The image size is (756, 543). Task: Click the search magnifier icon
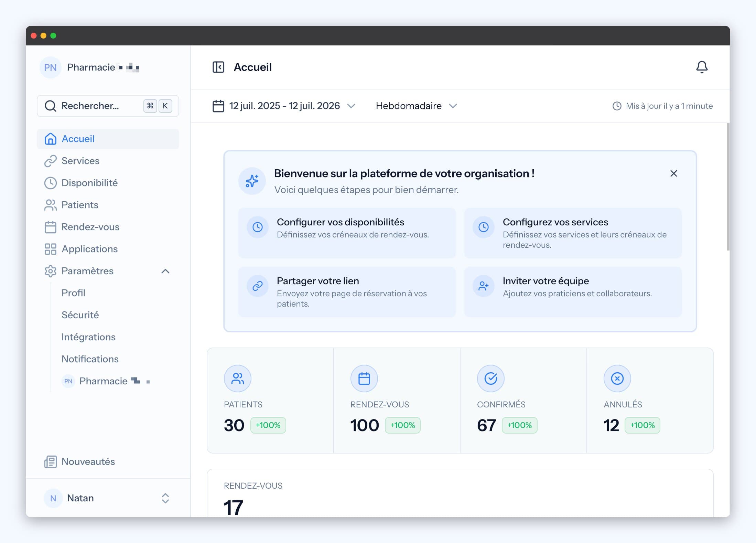pyautogui.click(x=50, y=106)
